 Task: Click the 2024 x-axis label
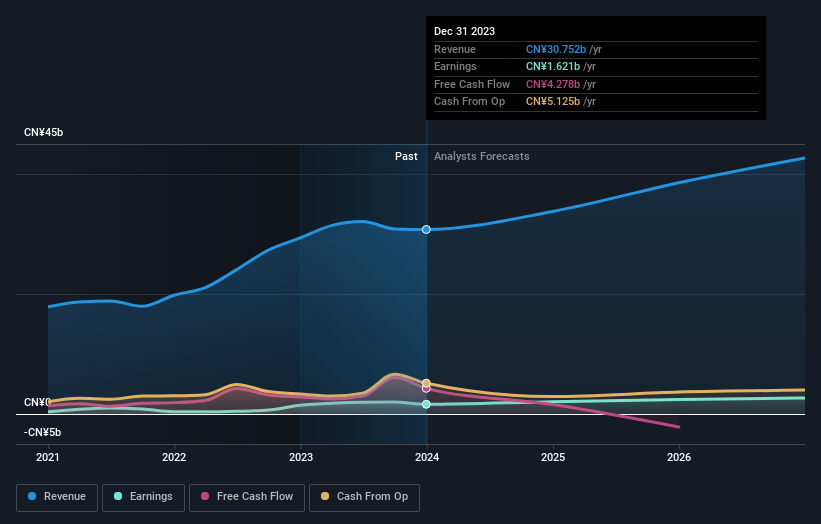pos(427,457)
